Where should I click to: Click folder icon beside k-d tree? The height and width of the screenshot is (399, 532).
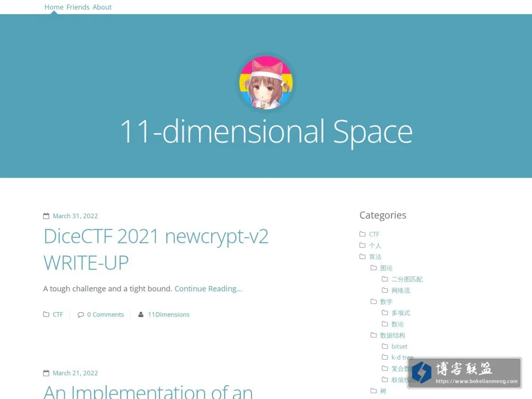pyautogui.click(x=385, y=357)
